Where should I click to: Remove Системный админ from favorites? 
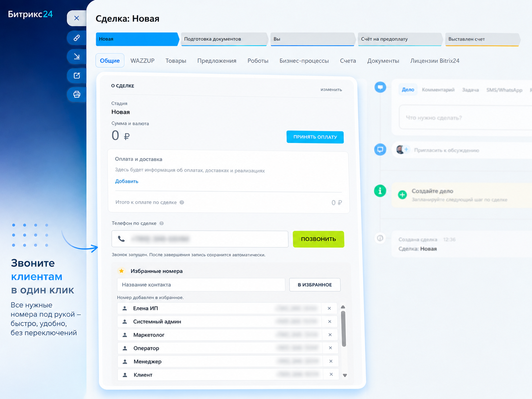330,321
